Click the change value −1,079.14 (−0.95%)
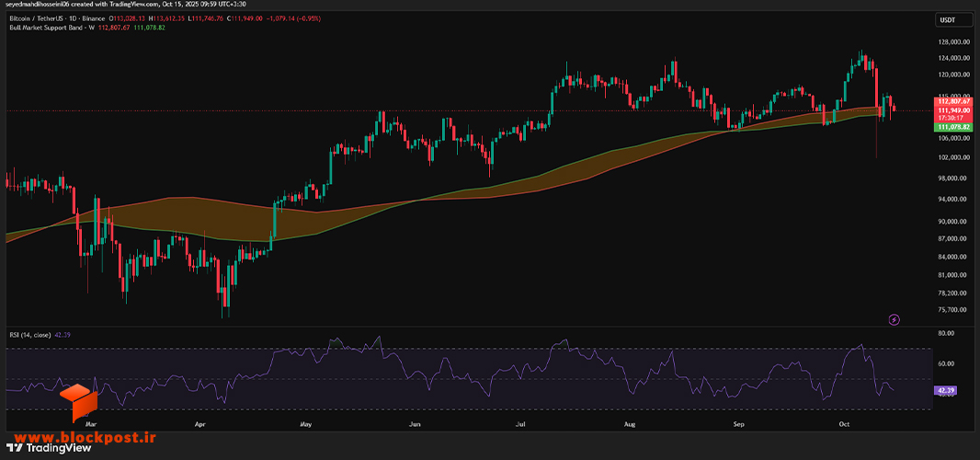 coord(294,18)
